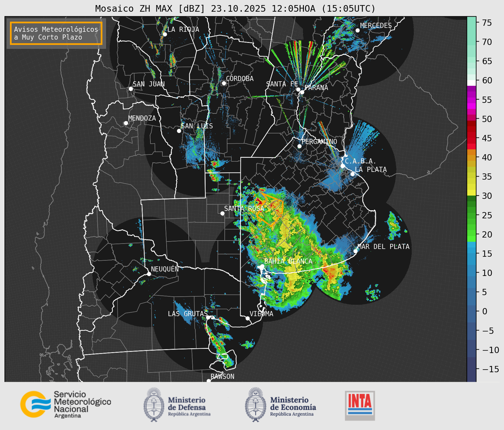The image size is (504, 430).
Task: Click the VIEDMA city marker dot
Action: pos(247,318)
